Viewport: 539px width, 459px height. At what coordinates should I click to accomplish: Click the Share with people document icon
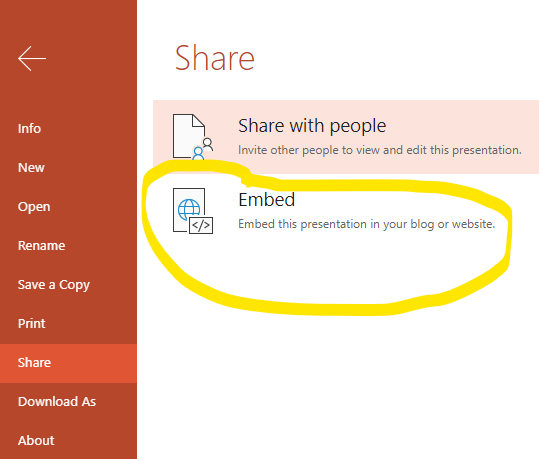tap(193, 137)
